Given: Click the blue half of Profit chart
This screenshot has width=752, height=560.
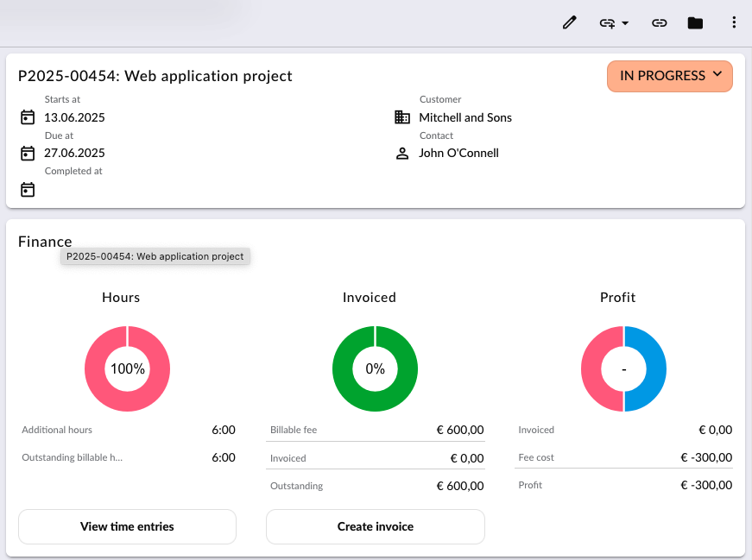Looking at the screenshot, I should 656,368.
